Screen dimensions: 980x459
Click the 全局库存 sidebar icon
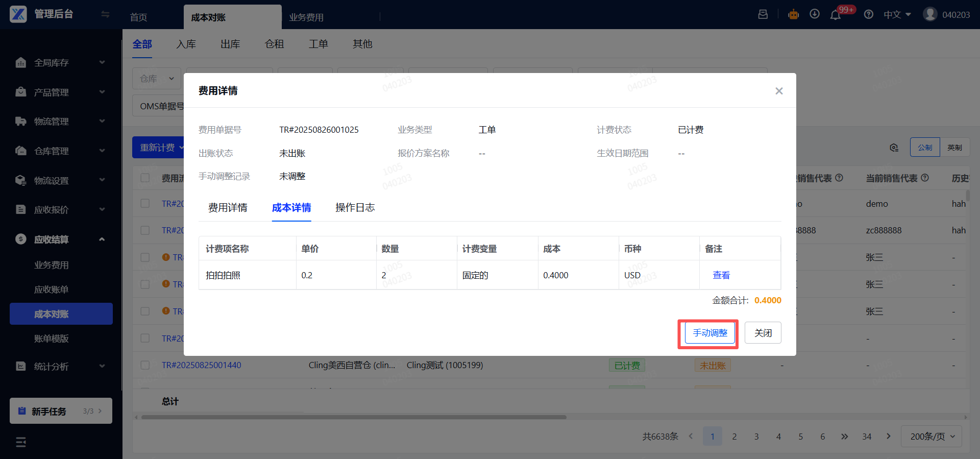pos(21,63)
